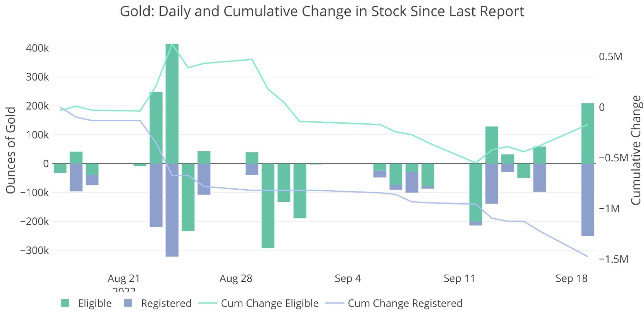644x322 pixels.
Task: Toggle the Eligible legend entry
Action: [86, 303]
